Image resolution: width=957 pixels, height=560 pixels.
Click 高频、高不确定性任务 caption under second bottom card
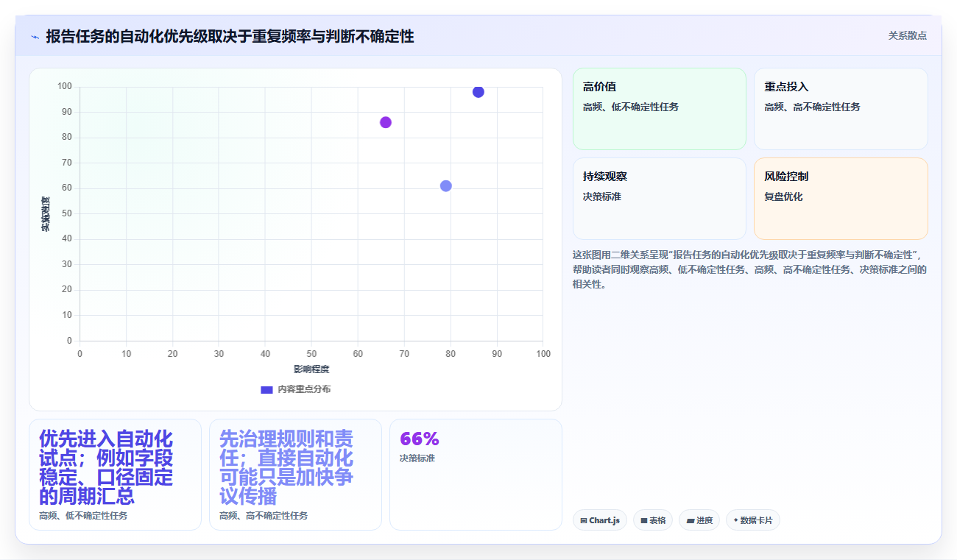264,515
